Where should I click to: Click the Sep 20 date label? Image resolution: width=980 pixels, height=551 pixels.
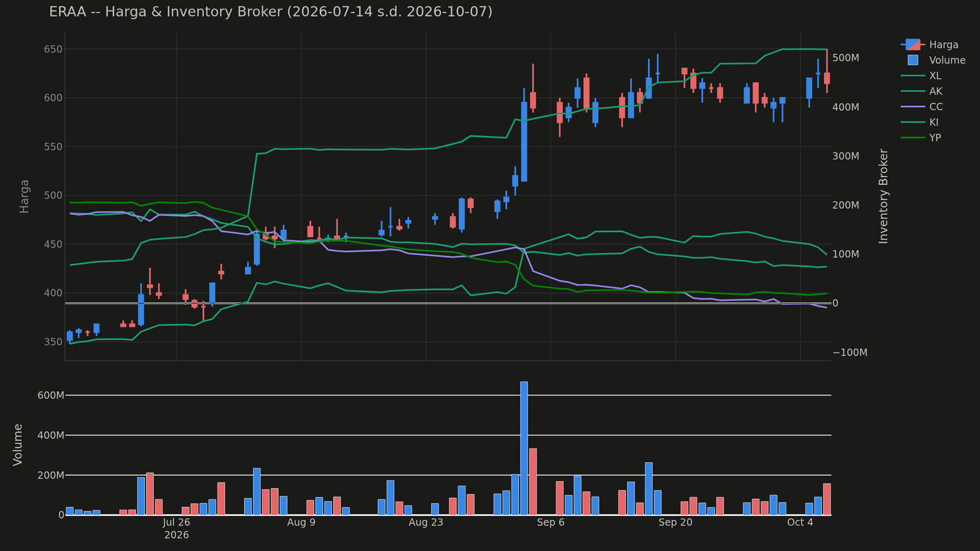pos(676,522)
